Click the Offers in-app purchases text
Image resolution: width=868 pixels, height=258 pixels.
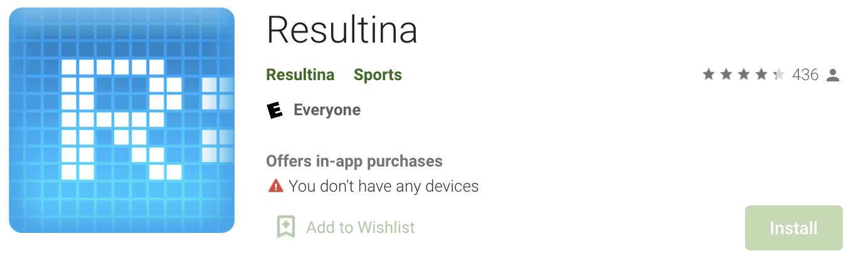point(354,162)
